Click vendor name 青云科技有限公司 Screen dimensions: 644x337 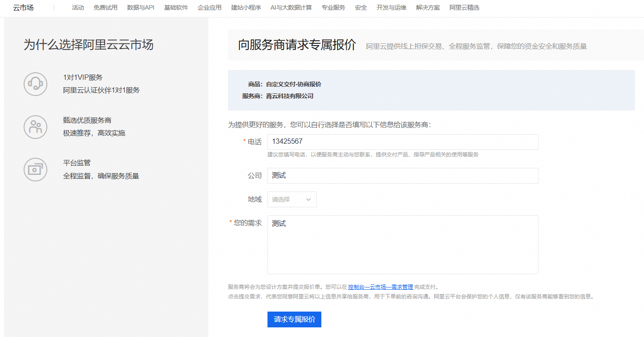(x=290, y=96)
